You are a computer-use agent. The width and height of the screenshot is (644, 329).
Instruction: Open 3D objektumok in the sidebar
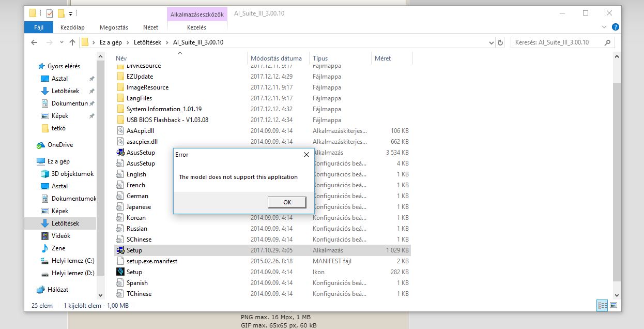(x=72, y=174)
